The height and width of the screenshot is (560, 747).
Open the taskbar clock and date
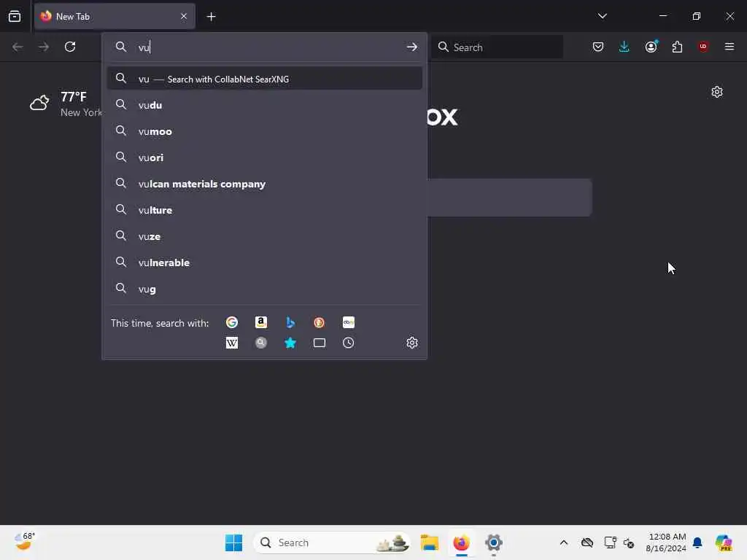pyautogui.click(x=666, y=542)
